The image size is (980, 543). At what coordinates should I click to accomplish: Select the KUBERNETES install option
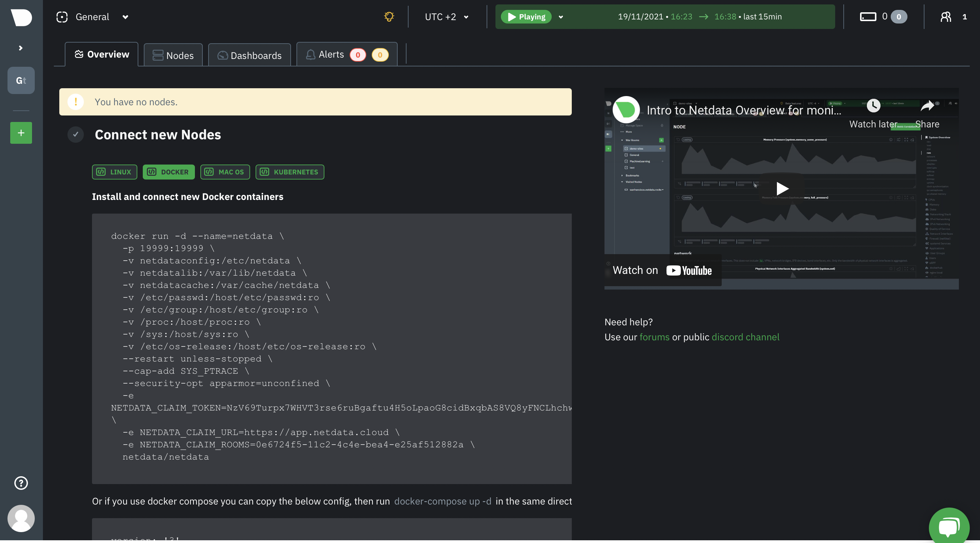(x=290, y=172)
